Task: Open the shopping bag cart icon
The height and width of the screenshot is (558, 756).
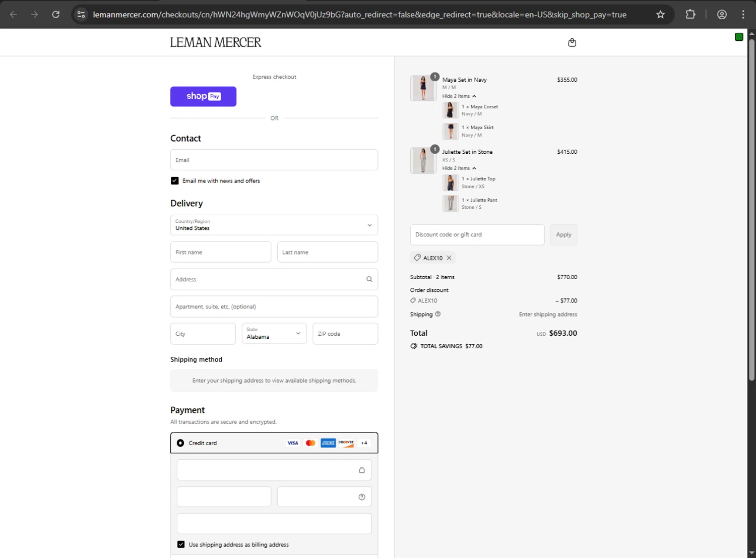Action: (572, 42)
